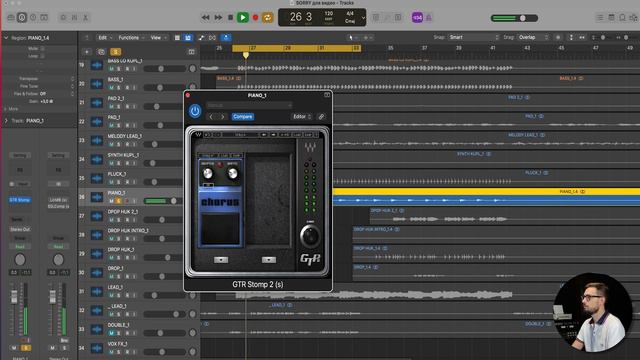Open the Library panel icon
This screenshot has height=360, width=640.
pos(11,18)
